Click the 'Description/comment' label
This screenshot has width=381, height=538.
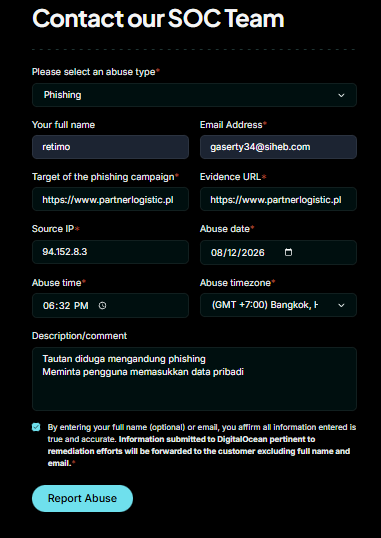(x=79, y=336)
